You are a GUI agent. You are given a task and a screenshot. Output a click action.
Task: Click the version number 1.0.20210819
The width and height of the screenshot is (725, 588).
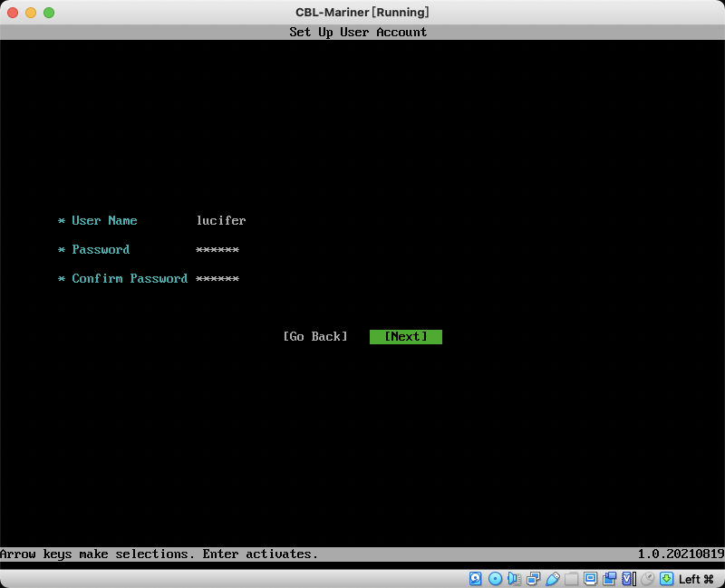tap(681, 554)
